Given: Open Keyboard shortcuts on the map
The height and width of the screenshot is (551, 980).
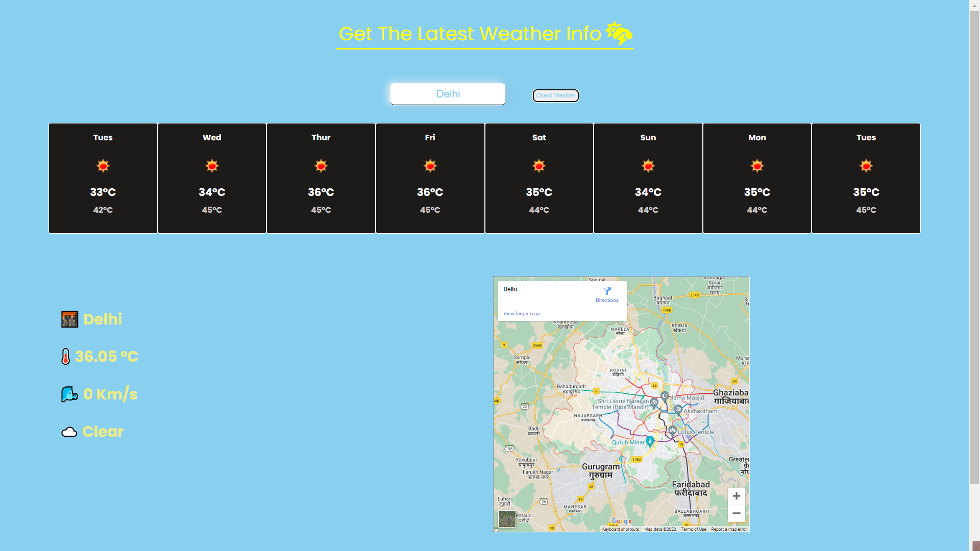Looking at the screenshot, I should (x=620, y=529).
